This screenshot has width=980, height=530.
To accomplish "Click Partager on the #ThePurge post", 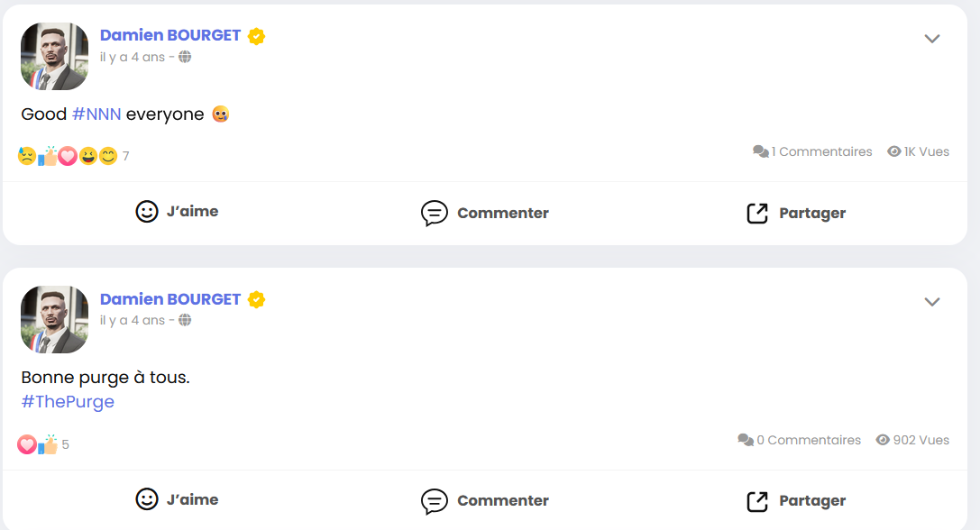I will point(796,500).
